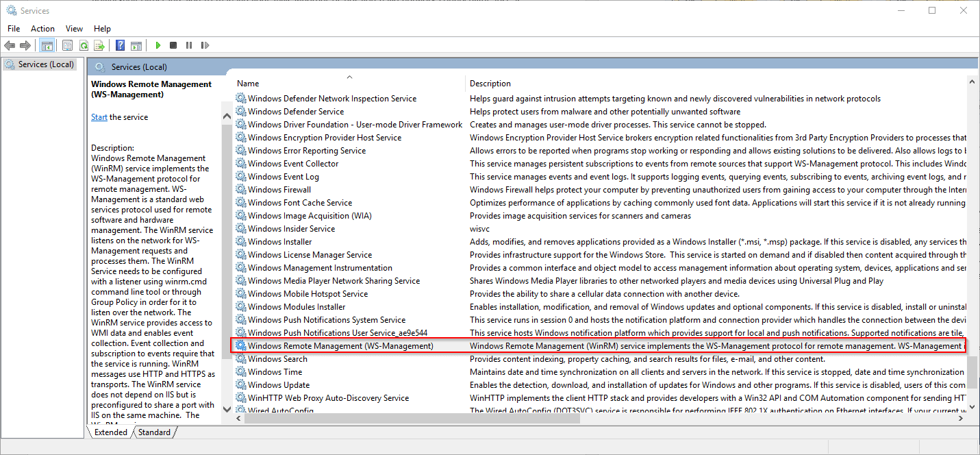This screenshot has width=980, height=455.
Task: Select Windows Font Cache Service row
Action: tap(599, 203)
